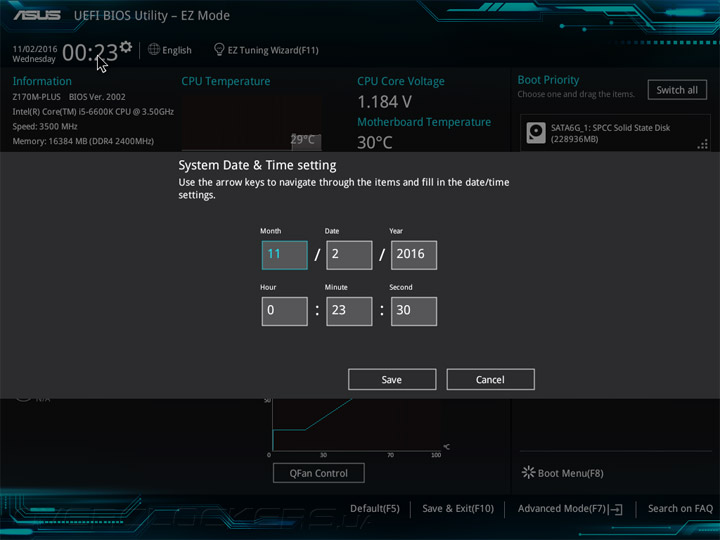Click the 11/02/2016 date text

point(35,49)
